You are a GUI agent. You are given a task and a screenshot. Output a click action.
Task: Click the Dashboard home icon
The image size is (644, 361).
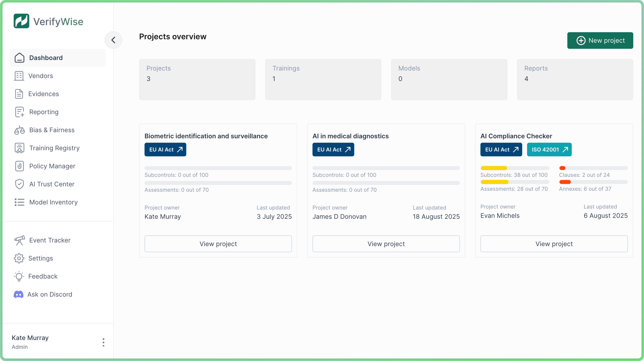20,58
